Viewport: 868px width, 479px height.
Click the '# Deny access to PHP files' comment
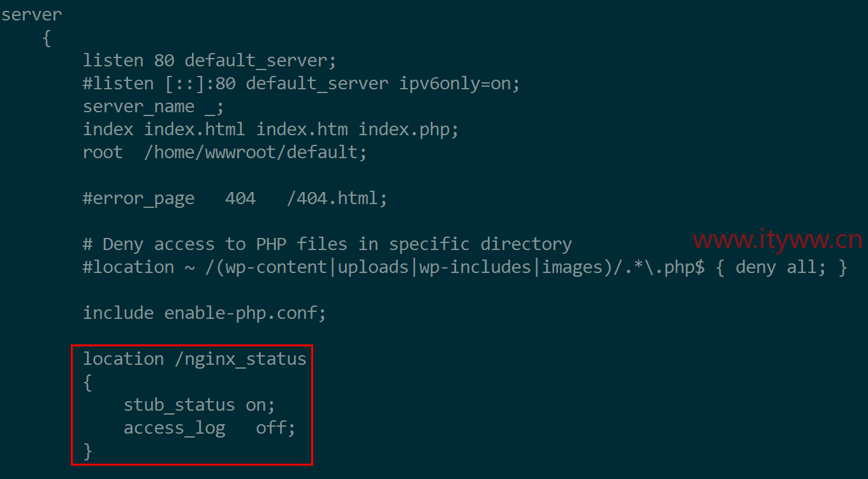click(327, 244)
